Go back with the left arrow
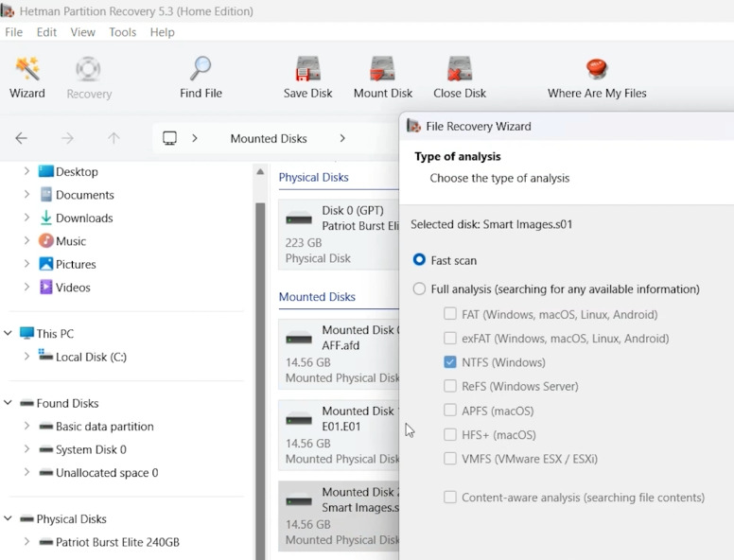The height and width of the screenshot is (560, 734). tap(21, 138)
